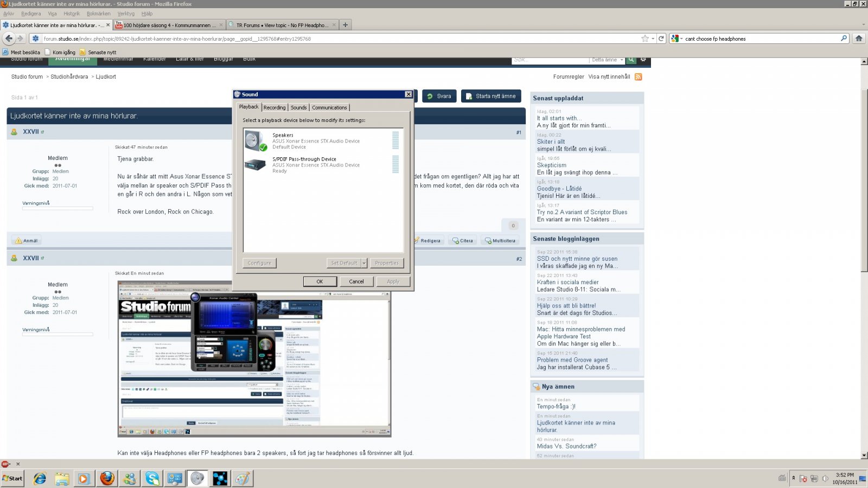
Task: Open Paint from the taskbar
Action: (242, 478)
